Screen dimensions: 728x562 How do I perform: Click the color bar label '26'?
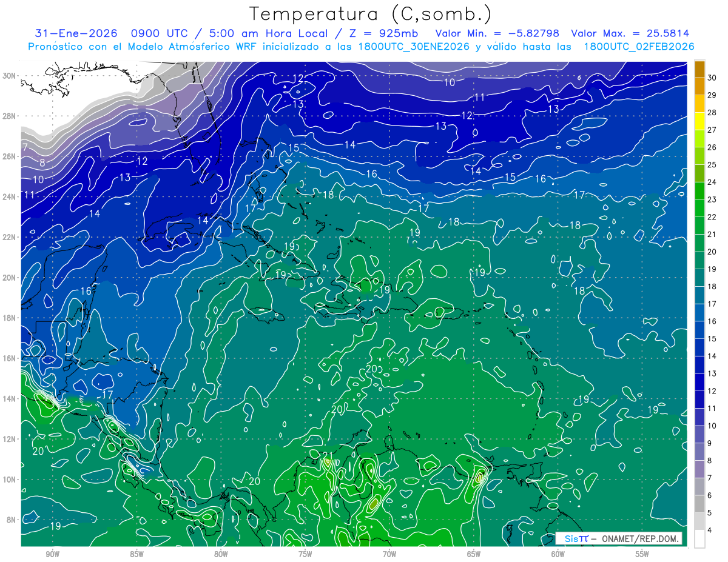712,147
